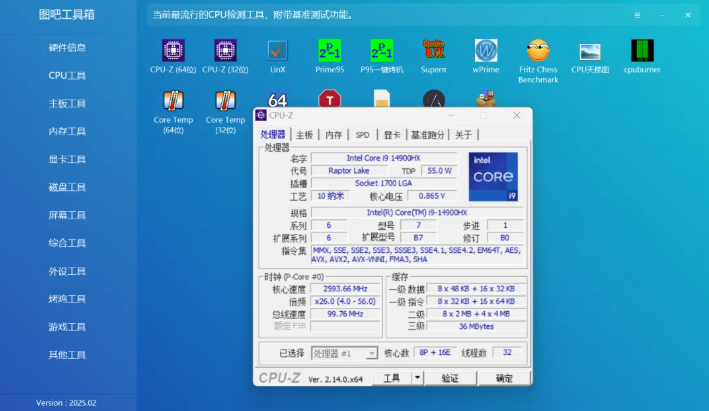Click the Intel(R) Core(TM) i9-14900HX specification field

pyautogui.click(x=417, y=212)
